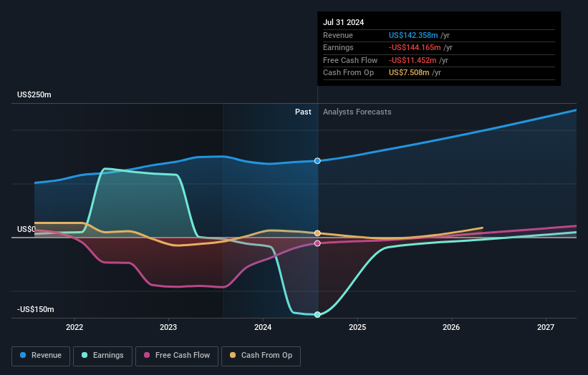Screen dimensions: 588x375
Task: Click the 2027 x-axis label
Action: [545, 327]
